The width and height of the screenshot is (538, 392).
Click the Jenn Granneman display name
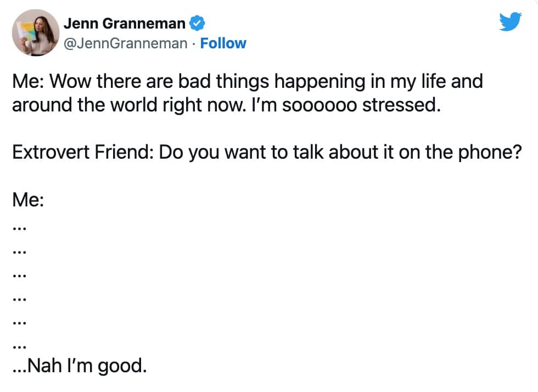tap(124, 24)
